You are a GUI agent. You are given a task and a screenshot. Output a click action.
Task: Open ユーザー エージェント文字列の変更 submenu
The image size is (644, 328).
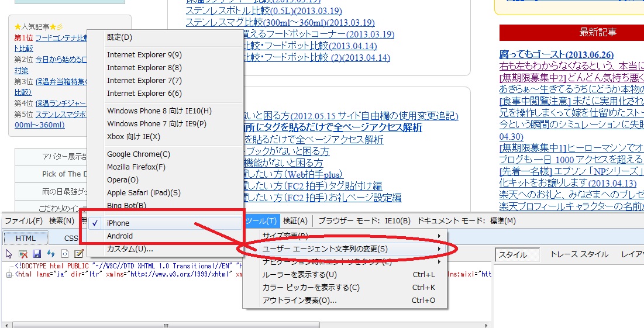(x=325, y=248)
